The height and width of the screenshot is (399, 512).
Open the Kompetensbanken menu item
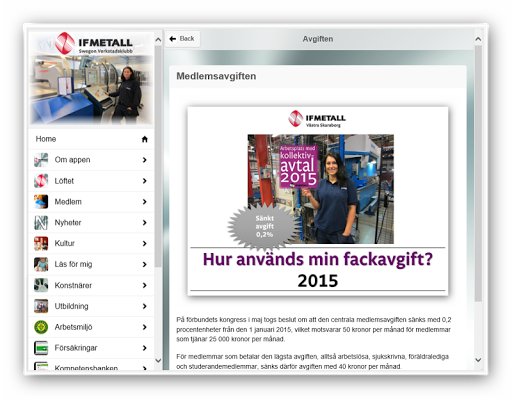pos(91,365)
